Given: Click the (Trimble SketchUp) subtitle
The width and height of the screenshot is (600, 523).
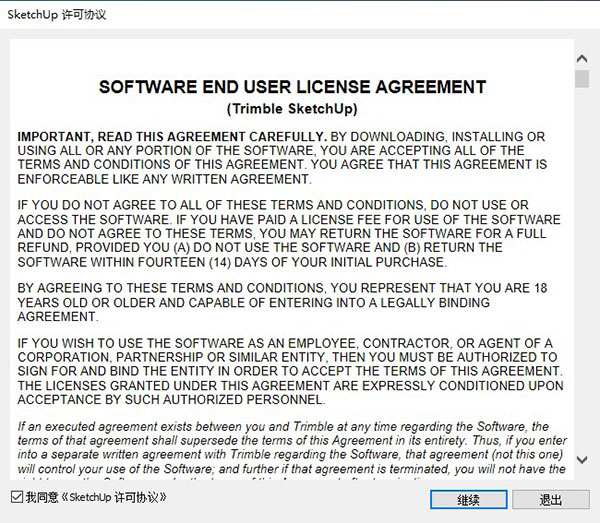Looking at the screenshot, I should tap(292, 109).
